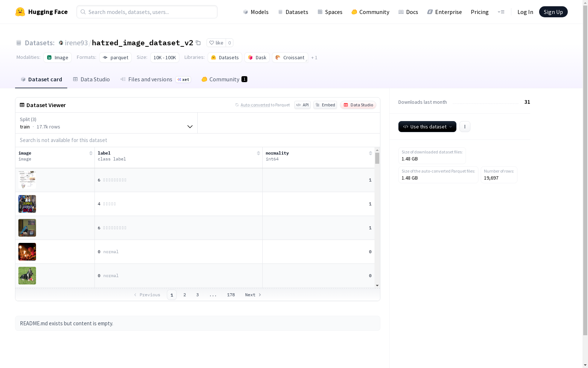The height and width of the screenshot is (368, 588).
Task: Open the dog on grass thumbnail
Action: point(27,276)
